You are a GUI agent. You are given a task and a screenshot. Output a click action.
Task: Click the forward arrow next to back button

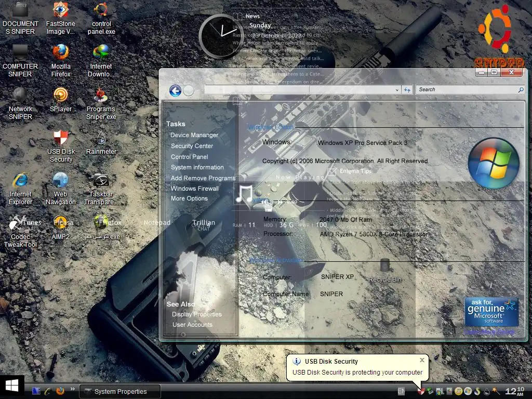(x=189, y=90)
